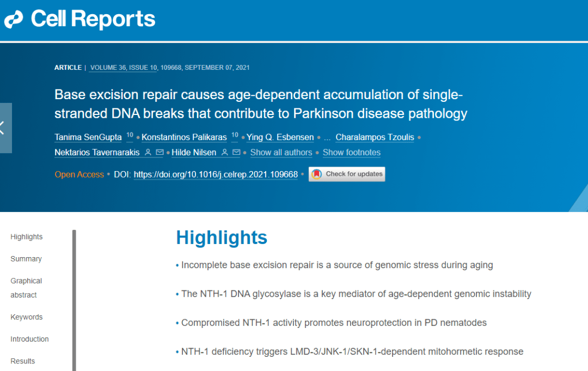The width and height of the screenshot is (588, 371).
Task: Open author Tanima SenGupta's profile
Action: pyautogui.click(x=88, y=137)
